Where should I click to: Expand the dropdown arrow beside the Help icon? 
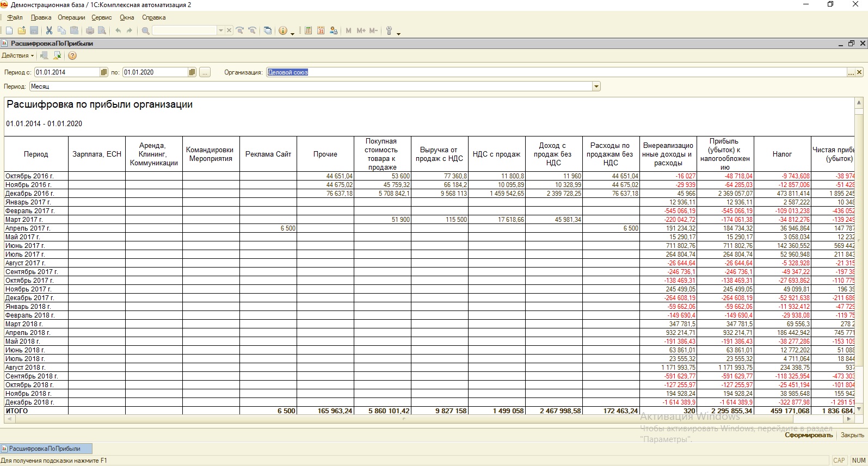pos(292,33)
